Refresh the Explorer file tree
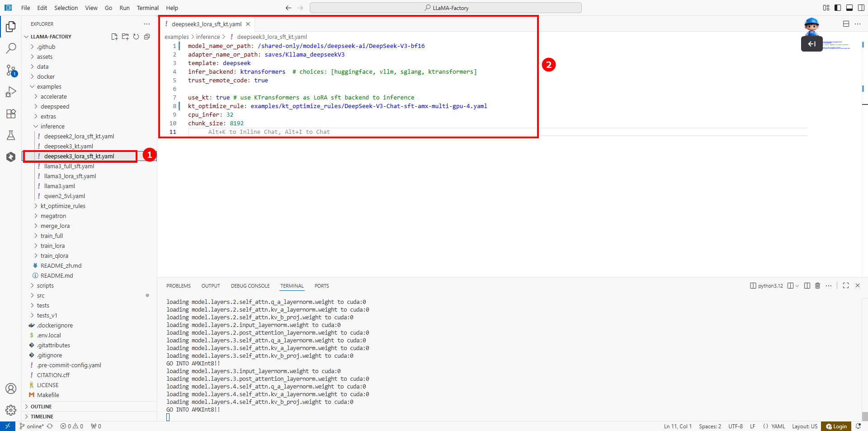The height and width of the screenshot is (431, 868). (136, 37)
